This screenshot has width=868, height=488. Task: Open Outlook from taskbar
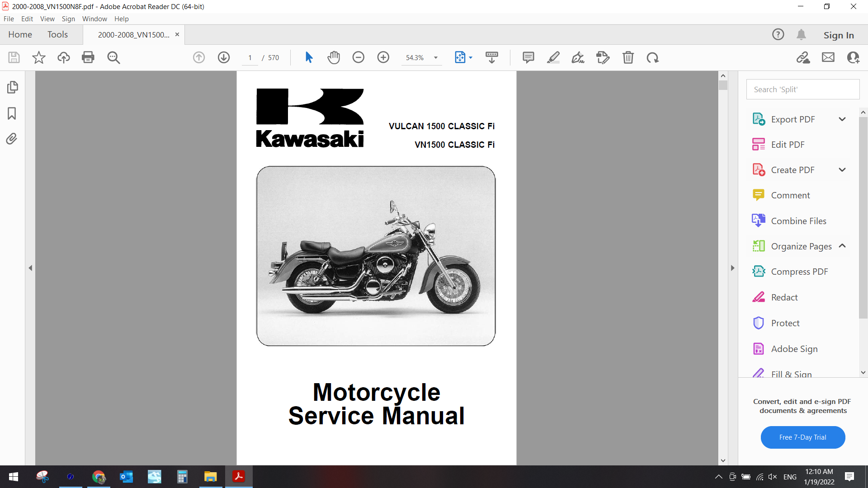click(x=127, y=477)
